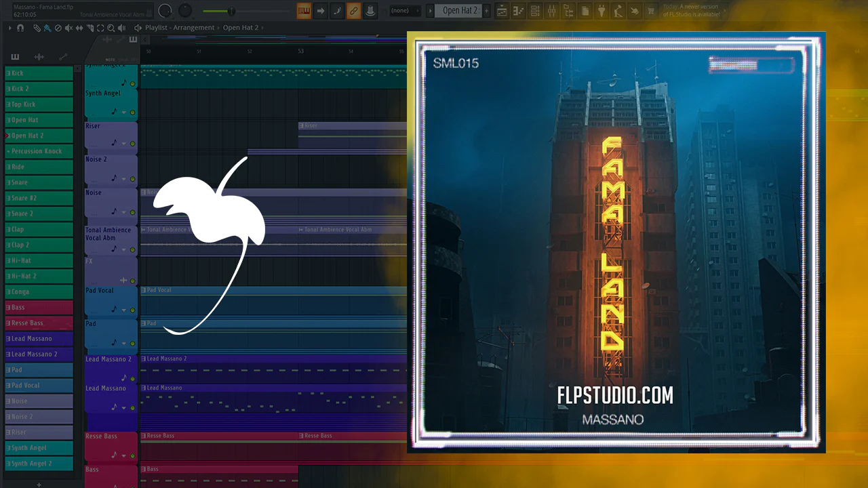The image size is (868, 488).
Task: Show audio clips tab with waveform icon
Action: click(39, 57)
